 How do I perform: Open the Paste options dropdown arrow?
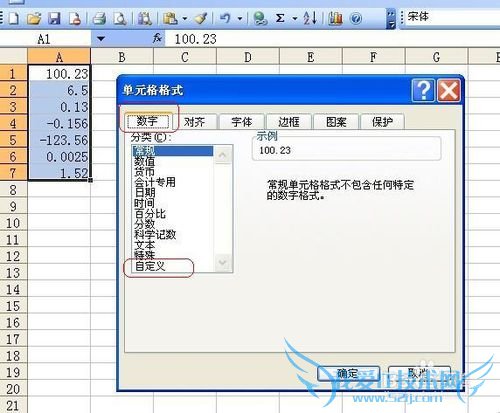[x=185, y=18]
